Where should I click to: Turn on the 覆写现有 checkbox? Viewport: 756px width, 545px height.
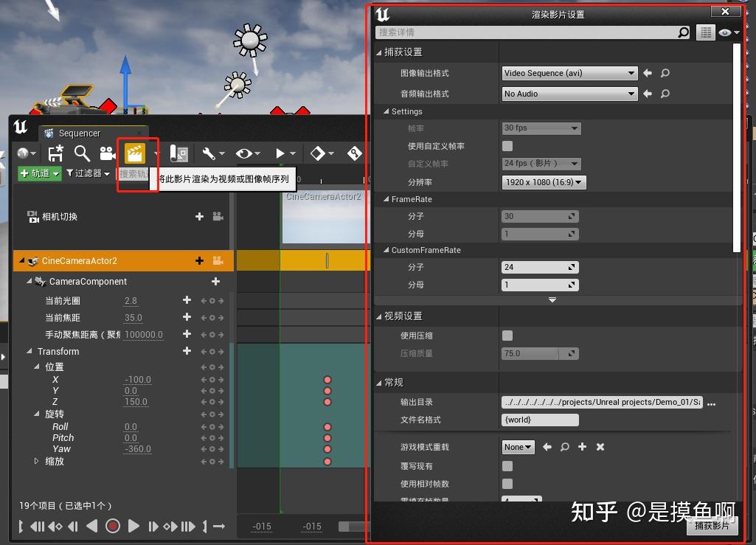(508, 466)
